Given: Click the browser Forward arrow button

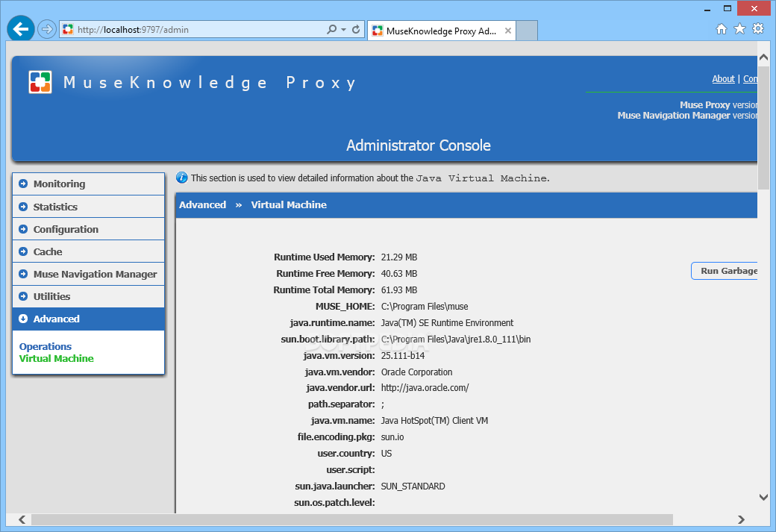Looking at the screenshot, I should point(46,29).
